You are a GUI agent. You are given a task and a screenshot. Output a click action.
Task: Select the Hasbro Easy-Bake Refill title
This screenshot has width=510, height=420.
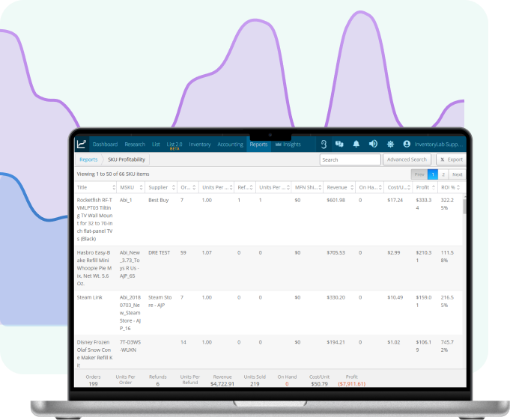pyautogui.click(x=94, y=268)
